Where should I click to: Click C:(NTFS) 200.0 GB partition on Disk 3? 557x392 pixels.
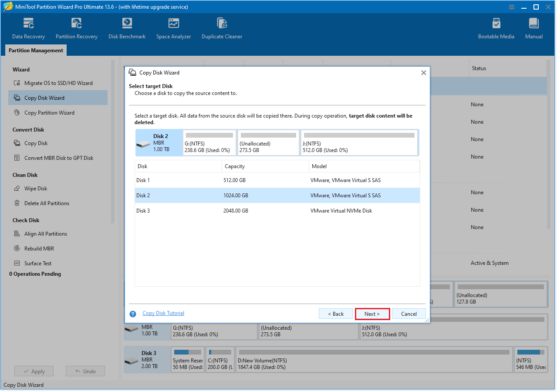(220, 359)
